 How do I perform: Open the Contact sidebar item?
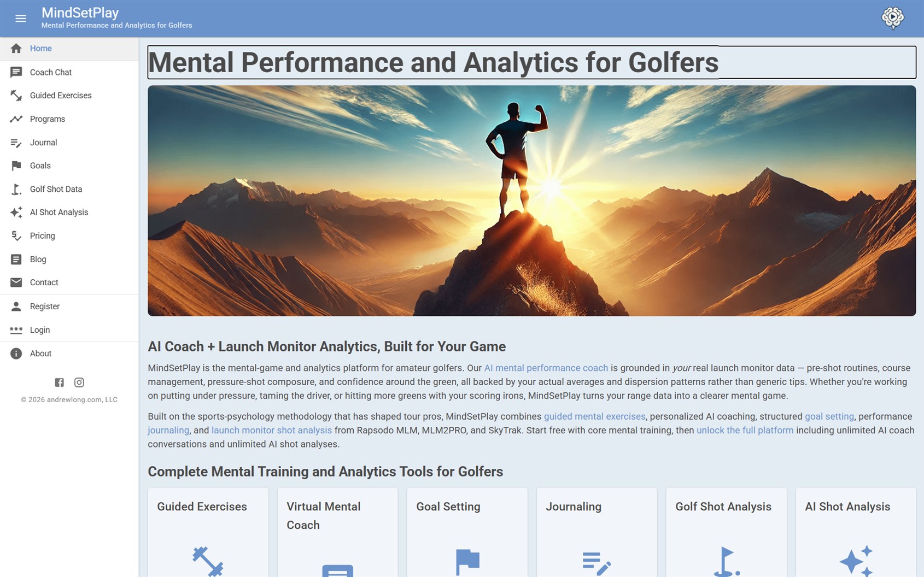[69, 282]
